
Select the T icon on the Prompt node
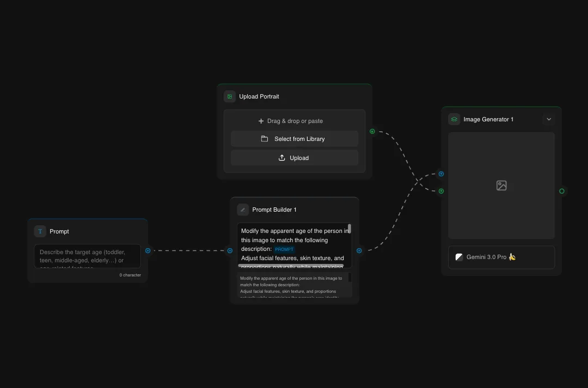click(x=40, y=231)
